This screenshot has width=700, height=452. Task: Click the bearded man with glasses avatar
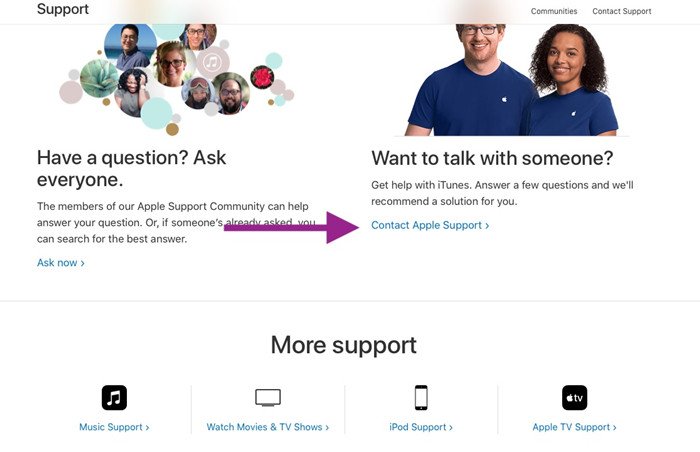click(x=230, y=93)
